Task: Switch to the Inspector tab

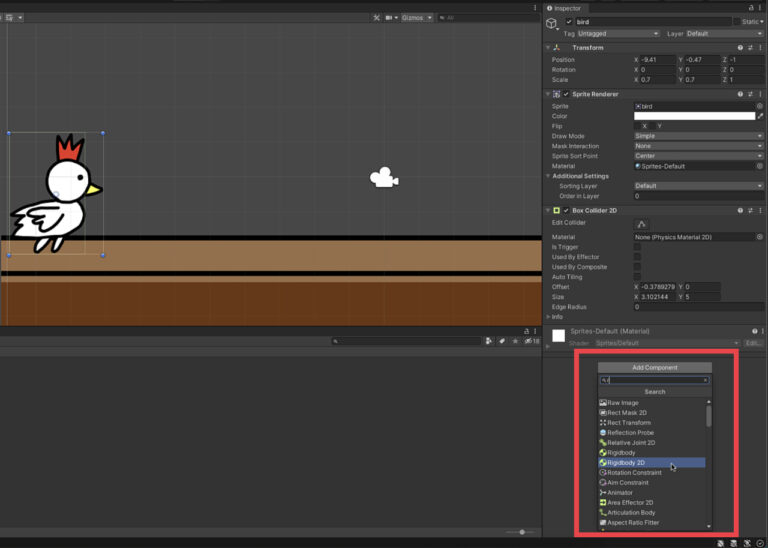Action: click(564, 8)
